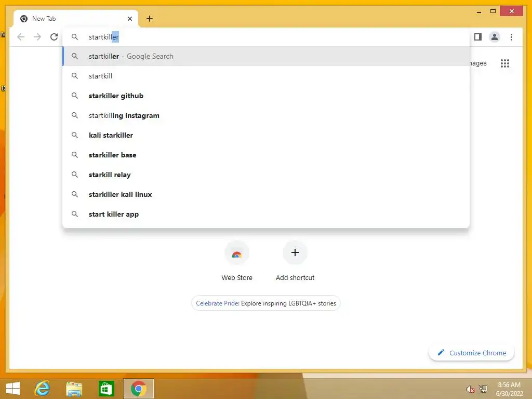Viewport: 532px width, 399px height.
Task: Choose the 'starkiller base' suggestion
Action: click(x=266, y=155)
